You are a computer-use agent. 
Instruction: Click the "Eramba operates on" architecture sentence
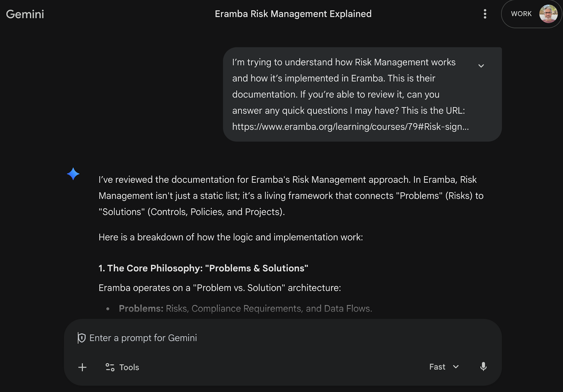pyautogui.click(x=220, y=288)
